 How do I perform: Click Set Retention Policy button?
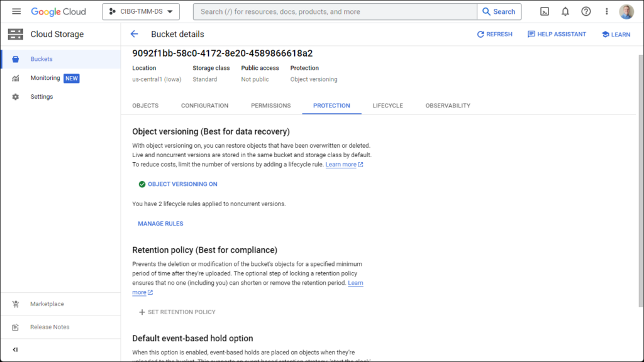(177, 312)
